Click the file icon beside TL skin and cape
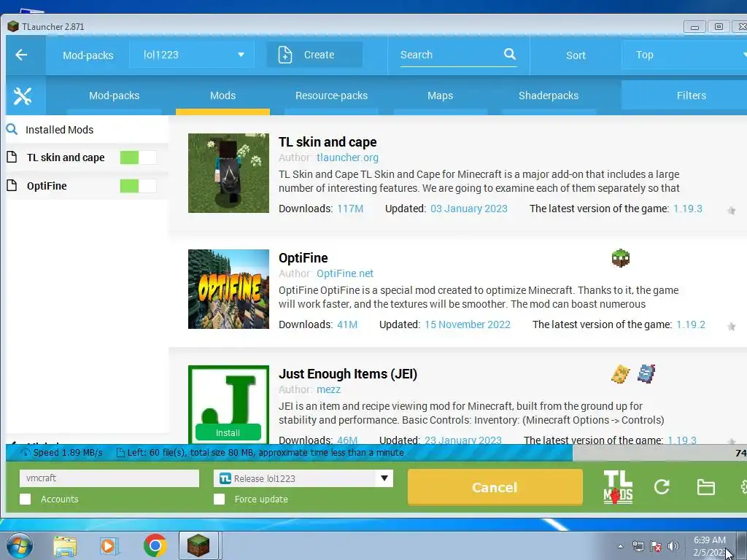The width and height of the screenshot is (747, 560). 12,157
